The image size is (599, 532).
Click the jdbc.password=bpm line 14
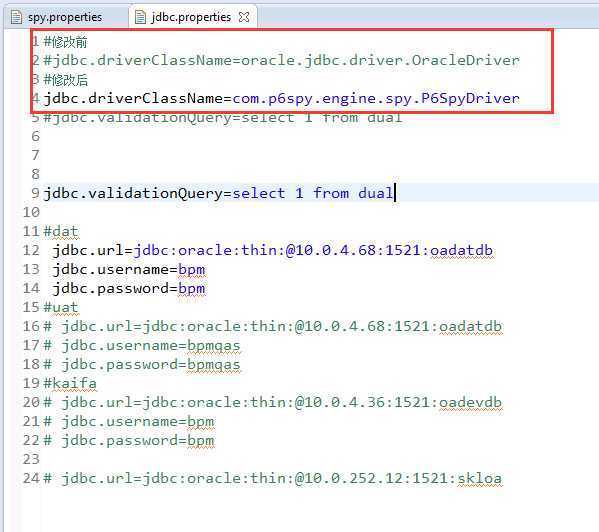click(x=129, y=289)
